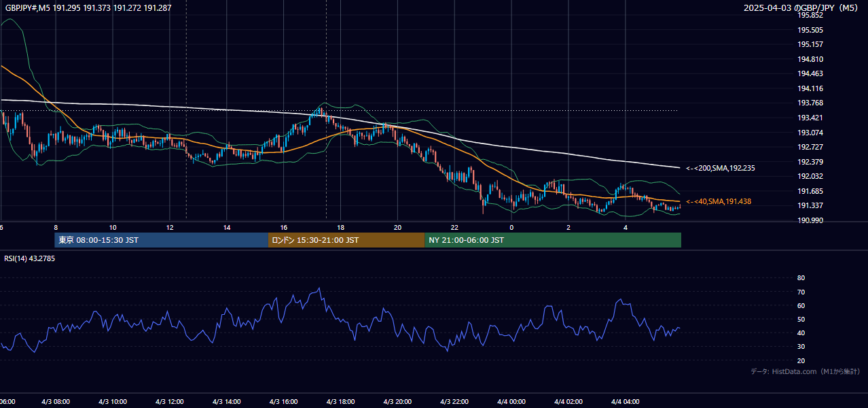Screen dimensions: 868x408
Task: Click price axis value 195.852
Action: 810,15
